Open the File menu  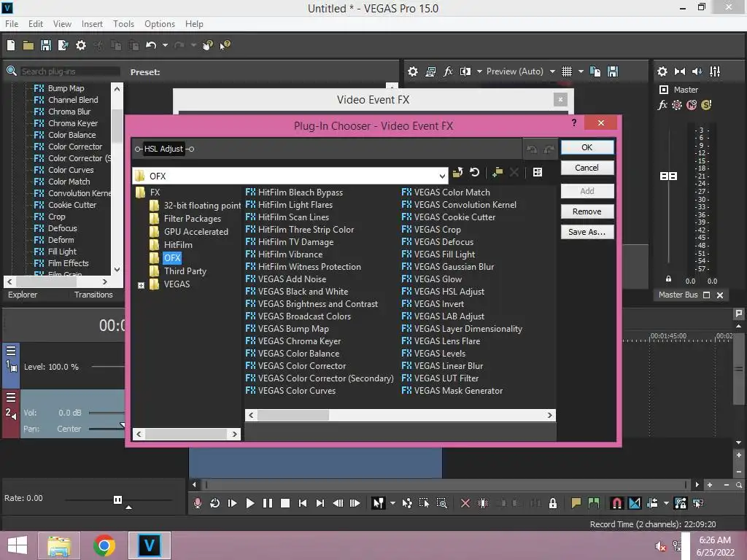point(12,24)
